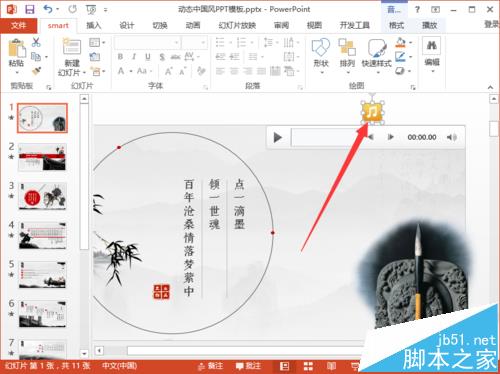Clear all text formatting

tap(201, 71)
